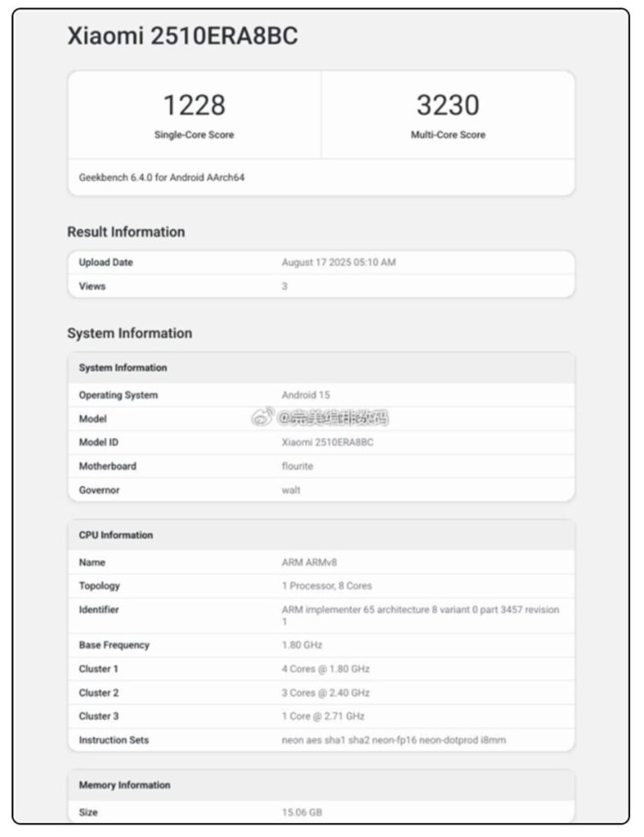
Task: Click the Operating System label
Action: point(119,395)
